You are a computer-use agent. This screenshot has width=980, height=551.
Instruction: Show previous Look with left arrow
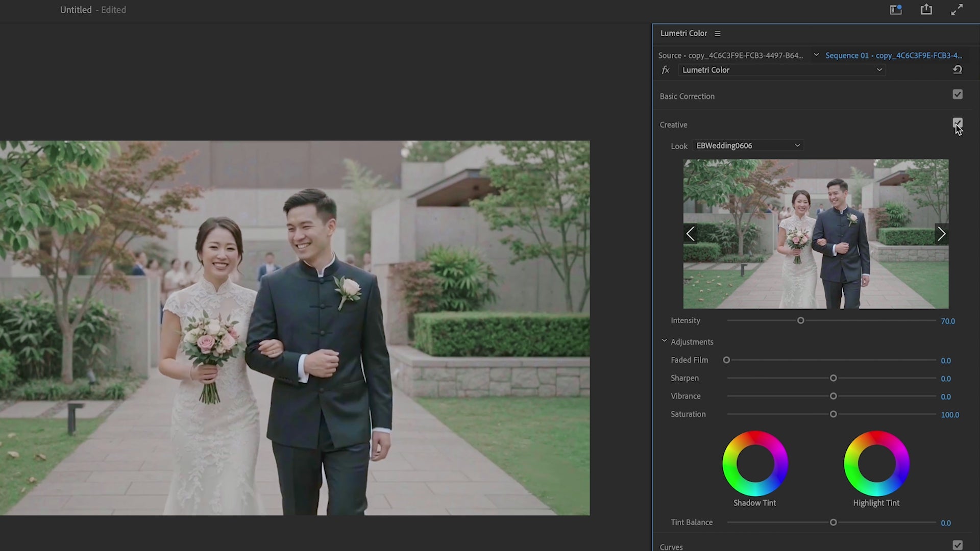[x=691, y=234]
